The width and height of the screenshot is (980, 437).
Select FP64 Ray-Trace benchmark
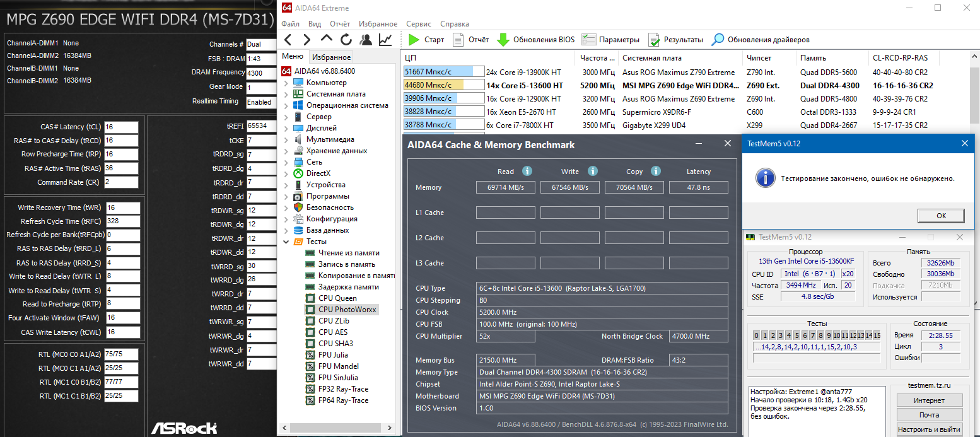point(337,400)
